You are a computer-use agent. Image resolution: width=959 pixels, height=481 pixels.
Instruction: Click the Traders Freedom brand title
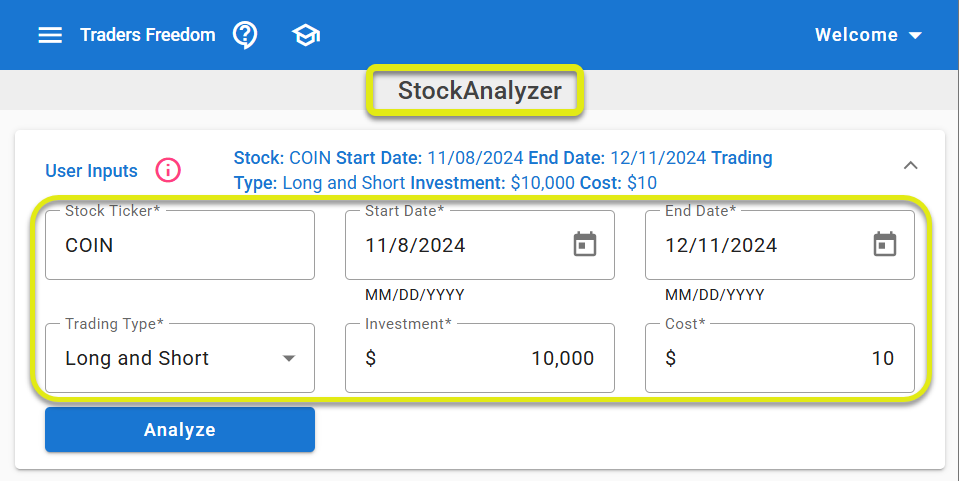(x=147, y=35)
